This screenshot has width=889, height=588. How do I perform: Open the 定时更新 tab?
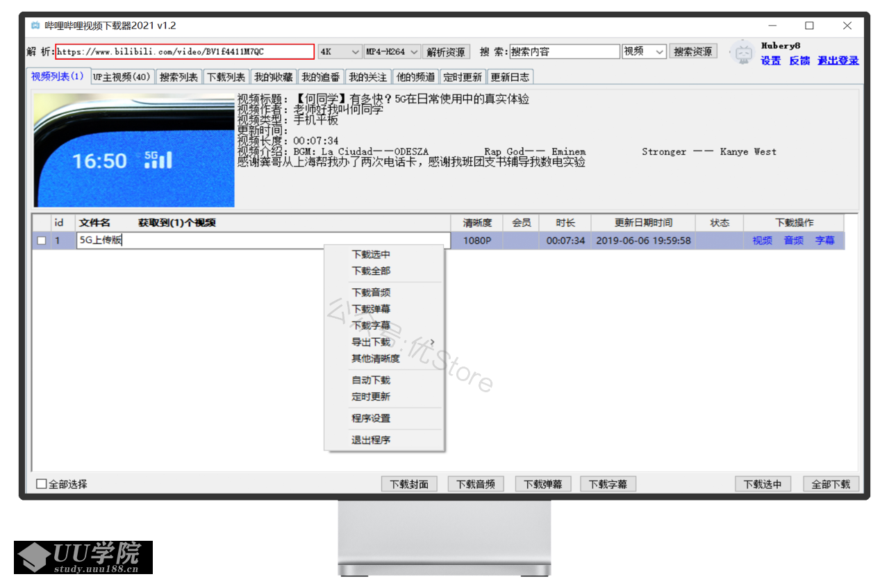pyautogui.click(x=463, y=77)
